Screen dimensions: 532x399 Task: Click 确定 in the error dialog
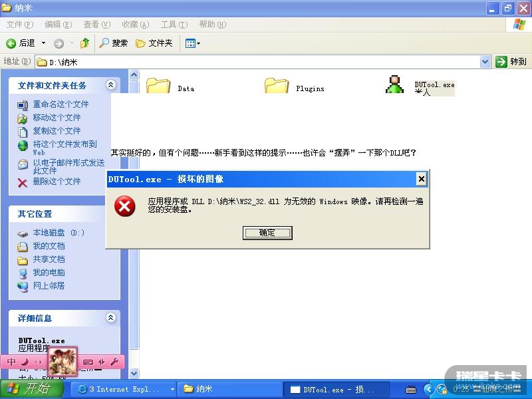[267, 233]
